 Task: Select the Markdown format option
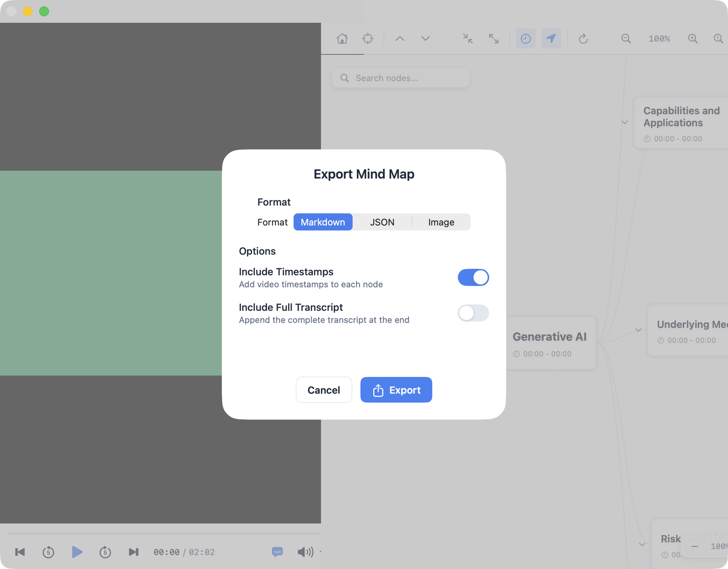click(x=323, y=222)
